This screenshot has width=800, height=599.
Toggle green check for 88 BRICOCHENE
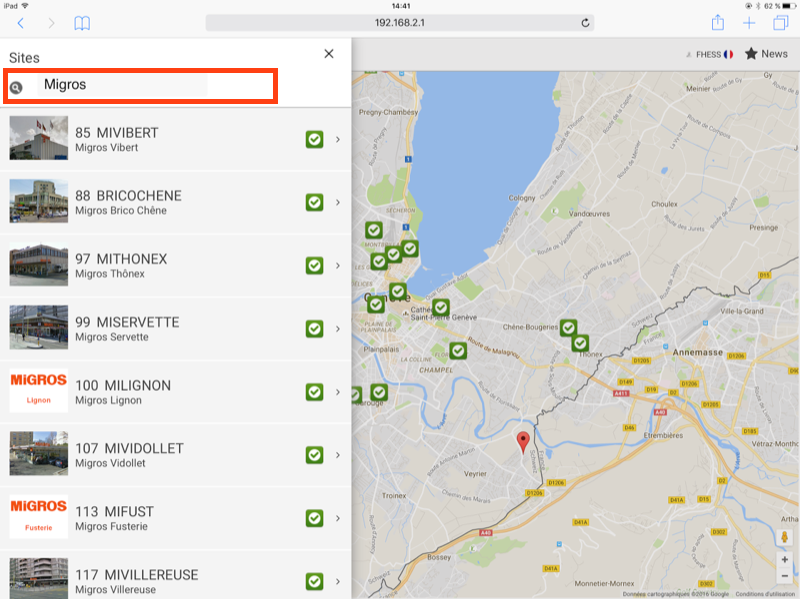[314, 203]
